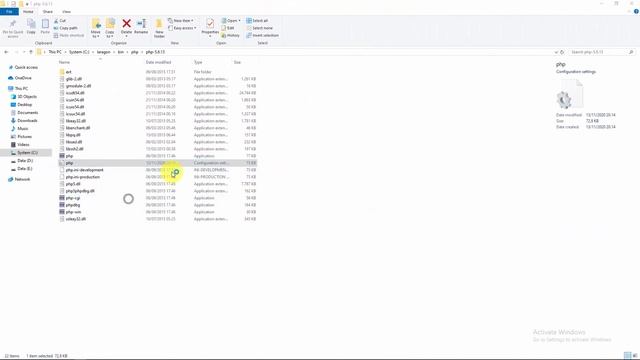Open the address bar history dropdown

[556, 52]
